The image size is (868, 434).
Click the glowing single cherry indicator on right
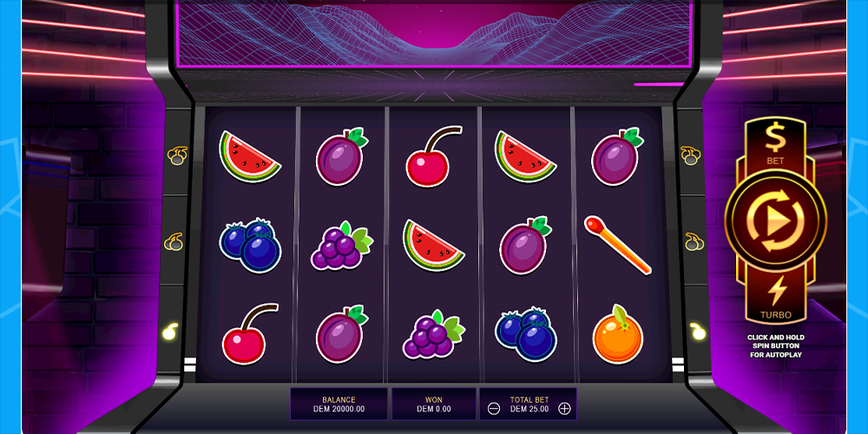[x=698, y=331]
